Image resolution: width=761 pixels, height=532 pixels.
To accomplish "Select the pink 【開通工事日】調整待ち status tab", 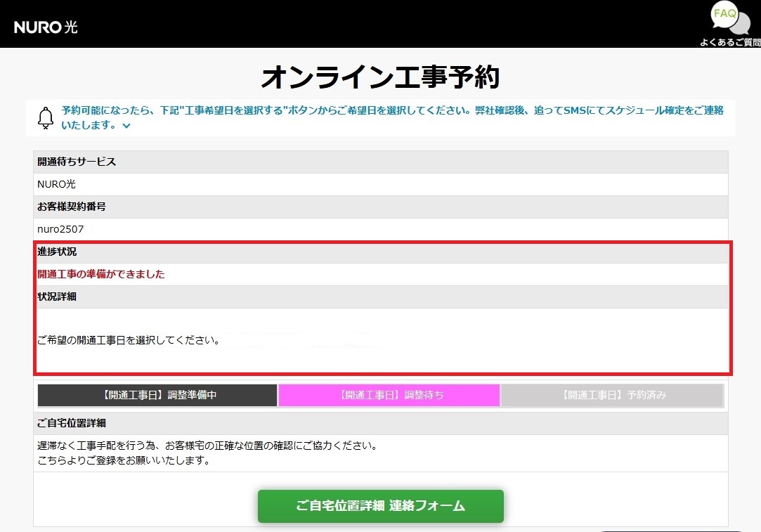I will coord(389,395).
